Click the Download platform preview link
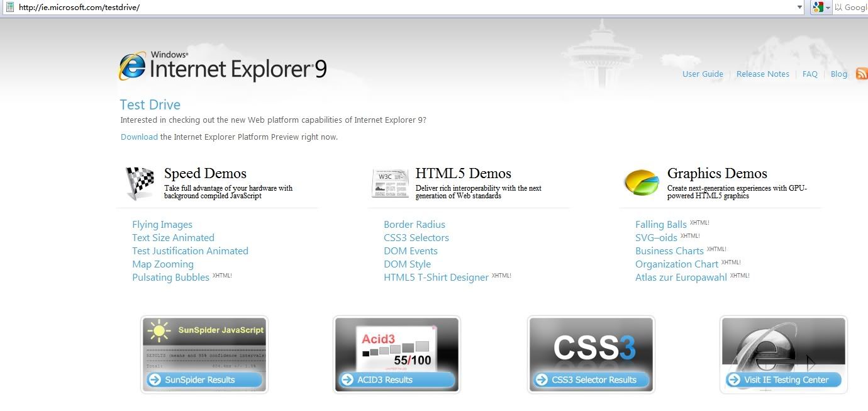Screen dimensions: 868x411 coord(139,137)
